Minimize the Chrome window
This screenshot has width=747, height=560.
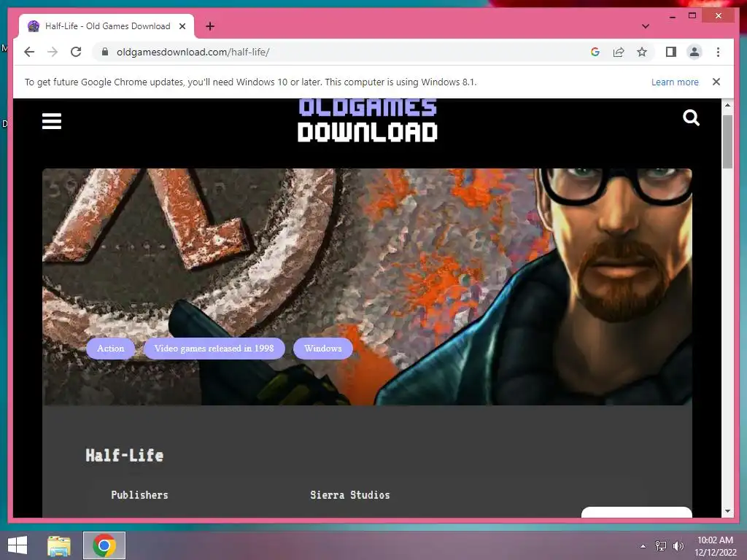[672, 16]
